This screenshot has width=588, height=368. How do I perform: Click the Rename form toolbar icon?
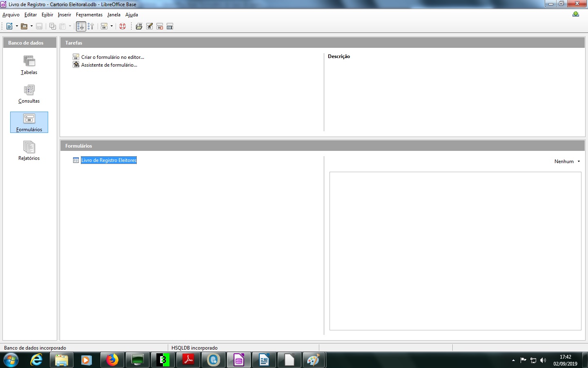coord(170,27)
